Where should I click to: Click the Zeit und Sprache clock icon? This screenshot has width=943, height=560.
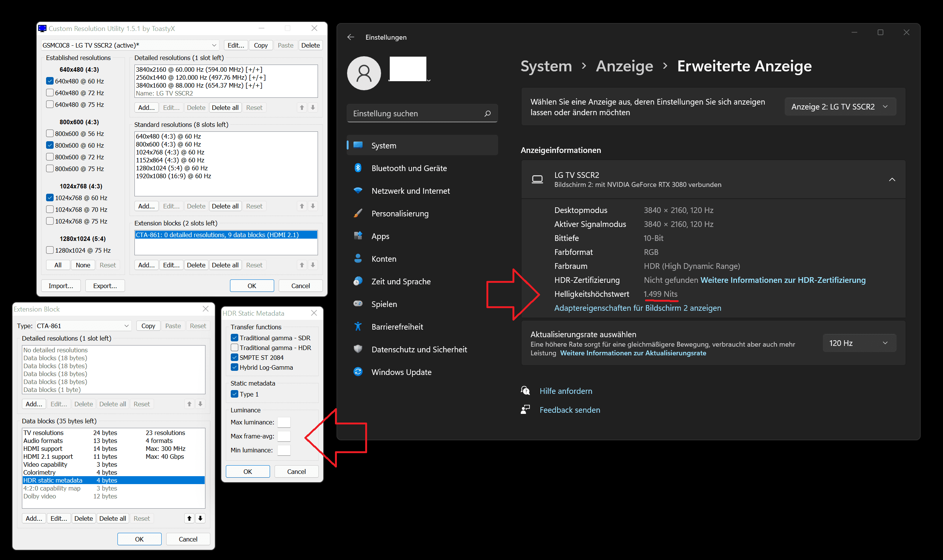coord(358,281)
